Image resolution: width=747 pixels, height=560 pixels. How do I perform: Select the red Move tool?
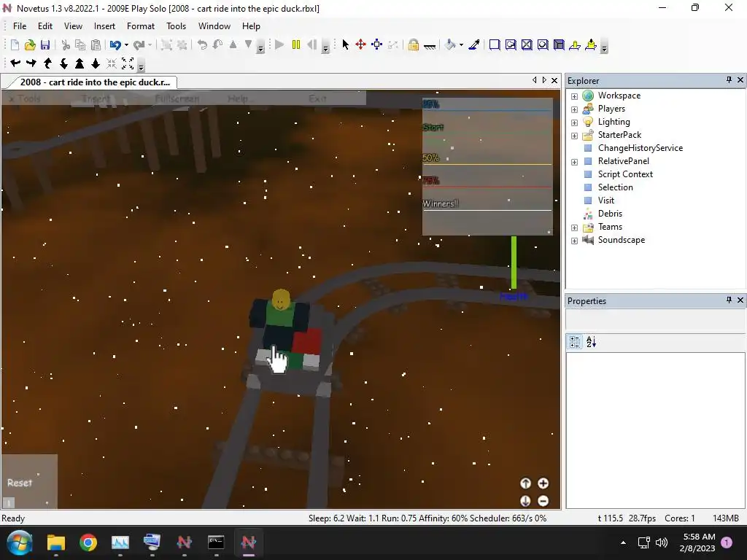click(360, 44)
